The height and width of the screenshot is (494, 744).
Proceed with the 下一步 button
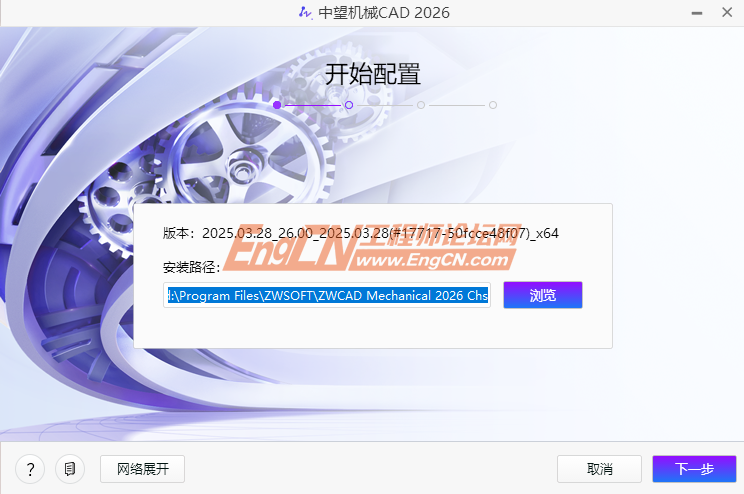tap(694, 469)
